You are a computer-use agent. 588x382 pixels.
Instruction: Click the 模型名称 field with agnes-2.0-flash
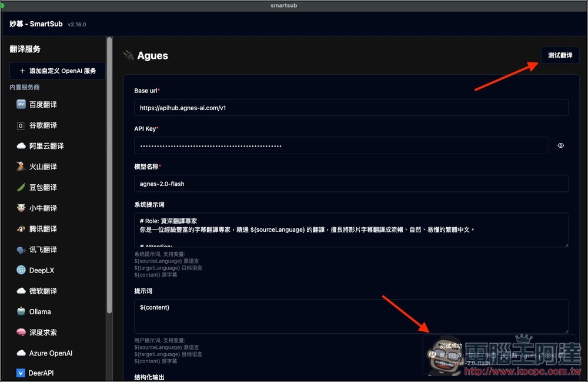coord(352,184)
